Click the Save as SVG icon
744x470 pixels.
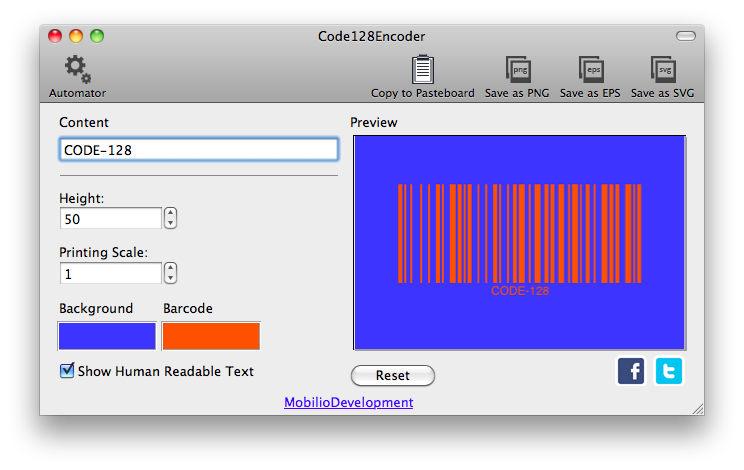tap(662, 70)
